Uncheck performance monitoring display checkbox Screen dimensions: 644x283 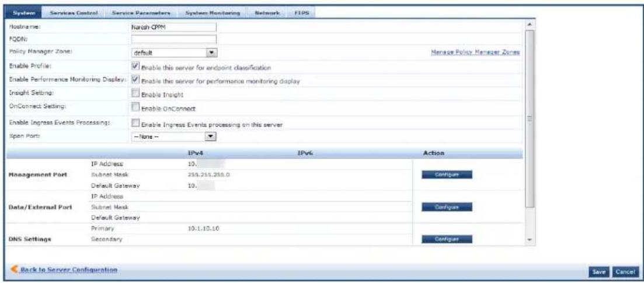(135, 80)
